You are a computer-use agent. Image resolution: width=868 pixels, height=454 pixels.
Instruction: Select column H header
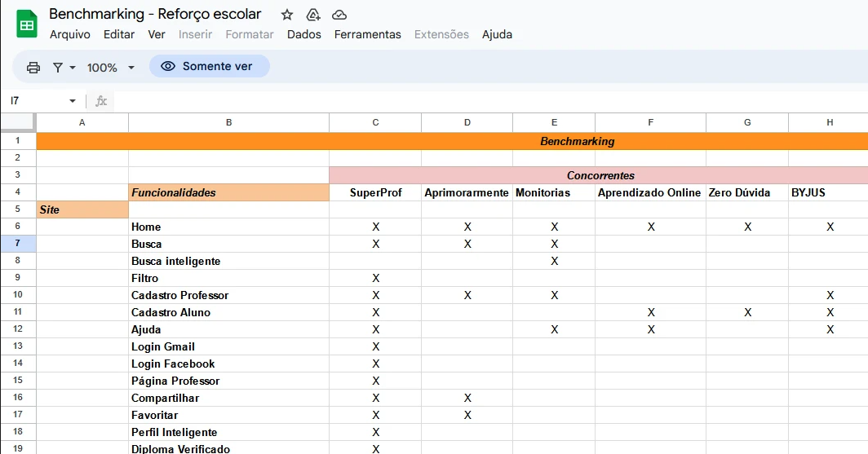click(829, 122)
